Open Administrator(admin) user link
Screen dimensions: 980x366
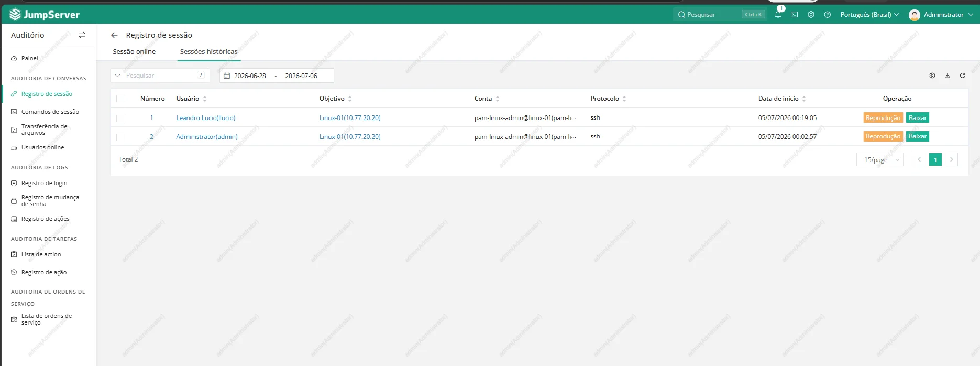pos(207,137)
